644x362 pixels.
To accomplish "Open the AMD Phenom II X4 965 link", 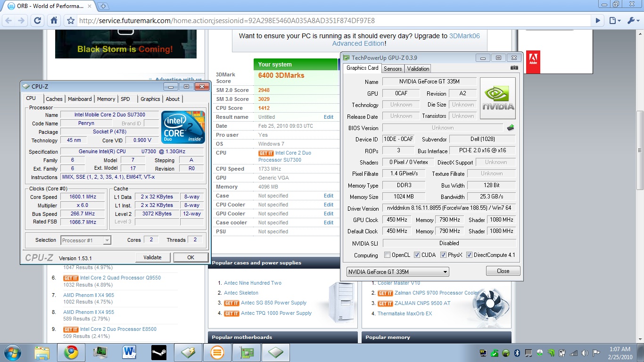I will (x=89, y=296).
